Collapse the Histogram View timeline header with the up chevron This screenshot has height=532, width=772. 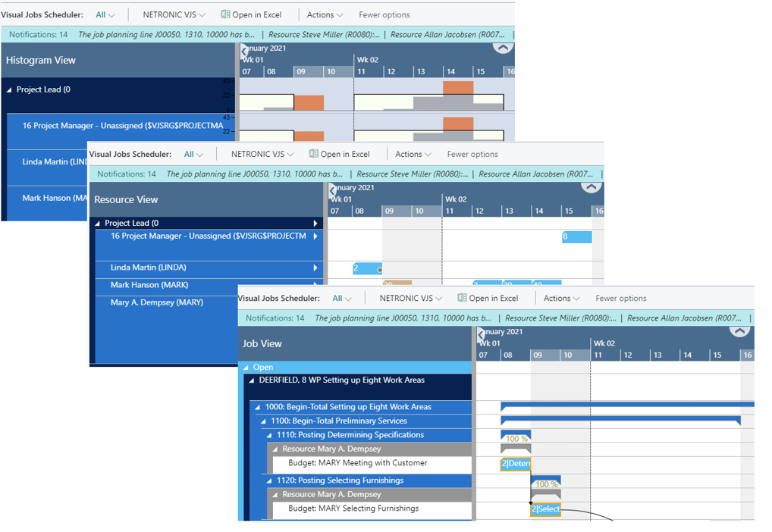pyautogui.click(x=503, y=48)
